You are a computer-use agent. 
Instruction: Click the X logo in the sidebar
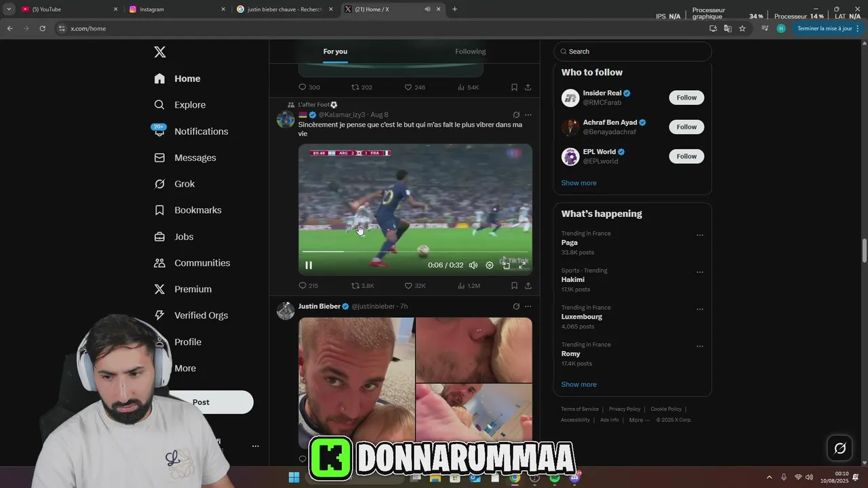(159, 52)
